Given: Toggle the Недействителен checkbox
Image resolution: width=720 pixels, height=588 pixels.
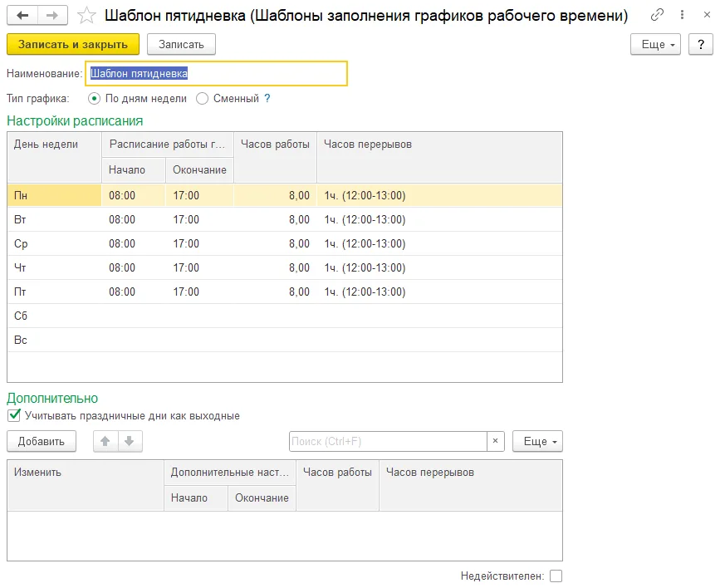Looking at the screenshot, I should [x=556, y=576].
